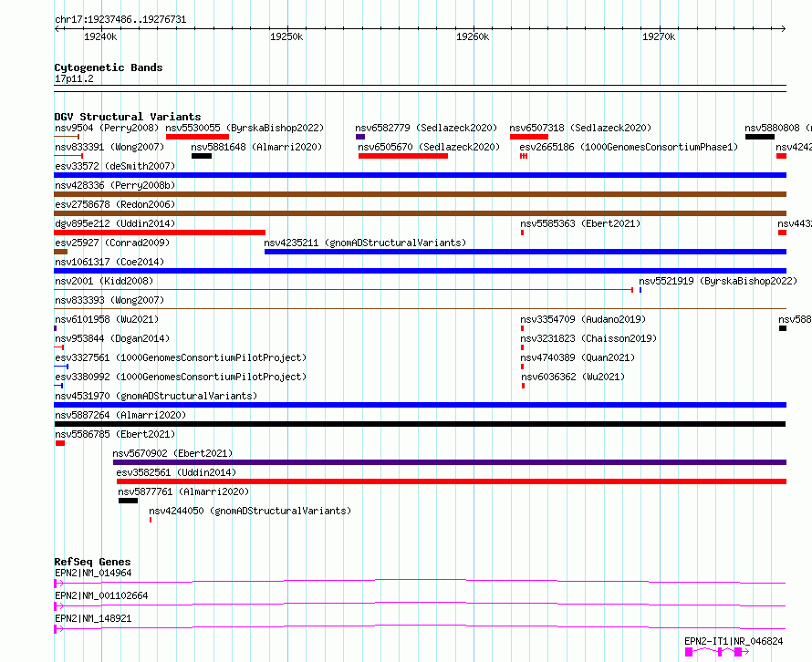Image resolution: width=812 pixels, height=662 pixels.
Task: Click the DGV Structural Variants track title
Action: 128,117
